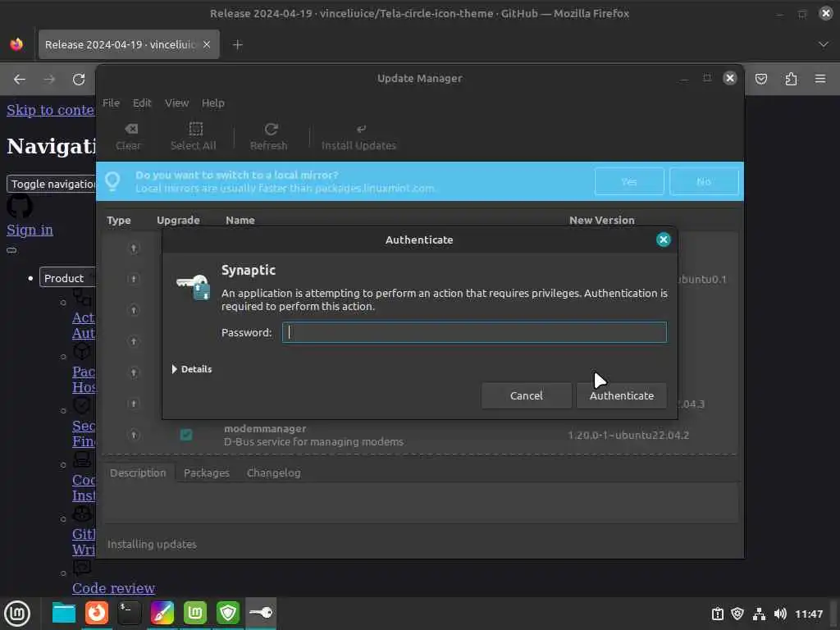Image resolution: width=840 pixels, height=630 pixels.
Task: Open the Firefox list all tabs dropdown
Action: [x=824, y=44]
